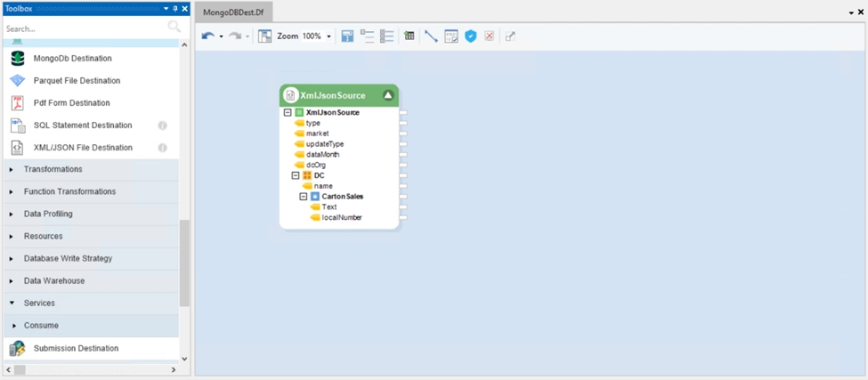This screenshot has height=380, width=868.
Task: Collapse XmlJsonSource object with triangle button
Action: 388,95
